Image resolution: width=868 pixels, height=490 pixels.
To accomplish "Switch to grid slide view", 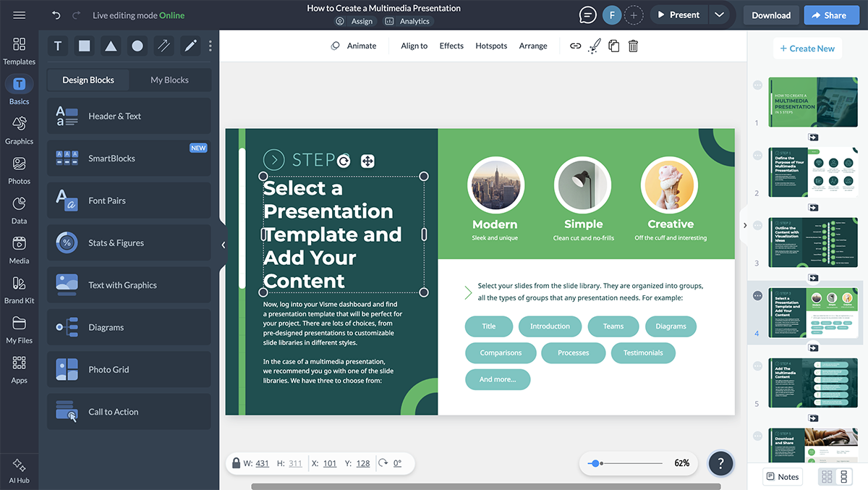I will (x=827, y=476).
